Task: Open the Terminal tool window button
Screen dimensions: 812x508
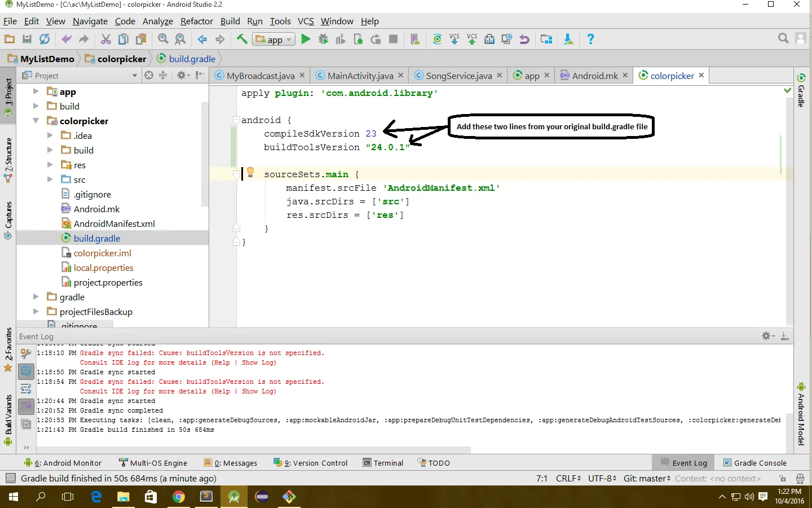Action: click(383, 463)
